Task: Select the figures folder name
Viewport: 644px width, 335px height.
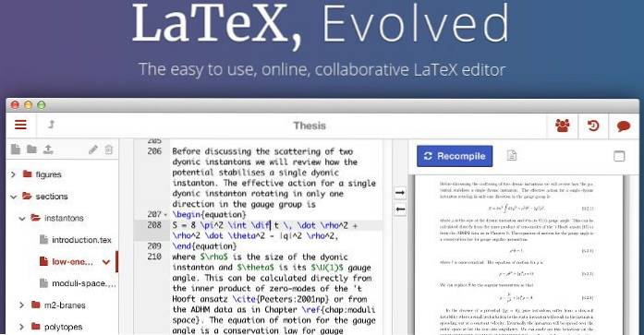Action: pos(48,174)
